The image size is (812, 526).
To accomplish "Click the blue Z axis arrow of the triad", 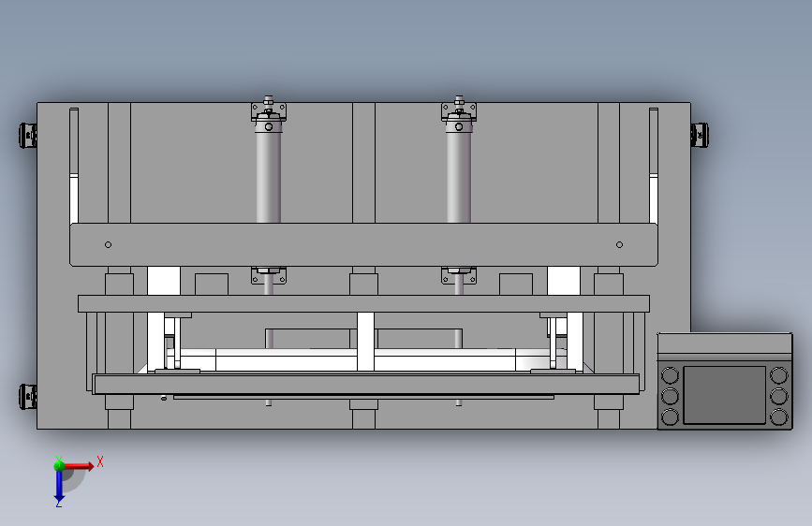I will [x=59, y=486].
